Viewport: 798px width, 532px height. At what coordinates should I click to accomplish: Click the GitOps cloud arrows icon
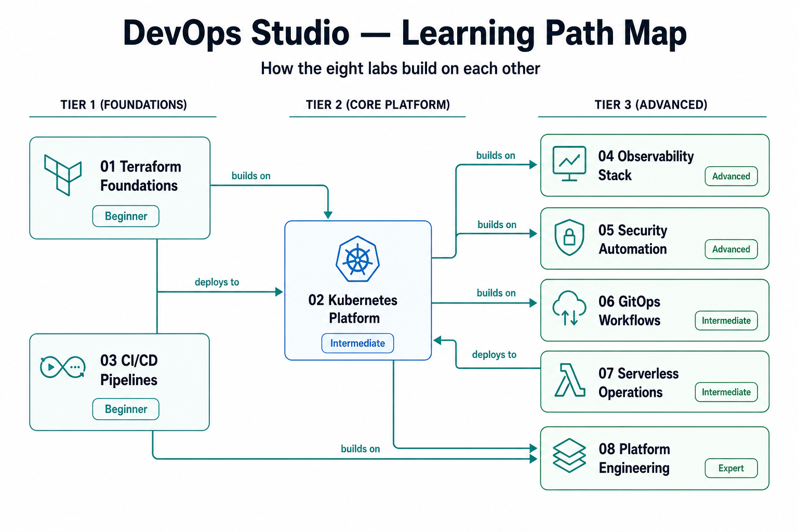coord(569,308)
